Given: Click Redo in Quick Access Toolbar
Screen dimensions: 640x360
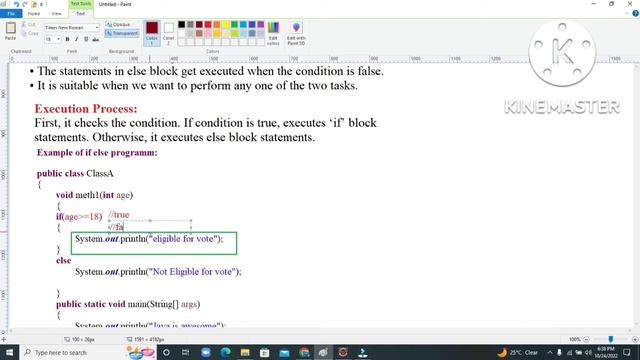Looking at the screenshot, I should click(25, 4).
